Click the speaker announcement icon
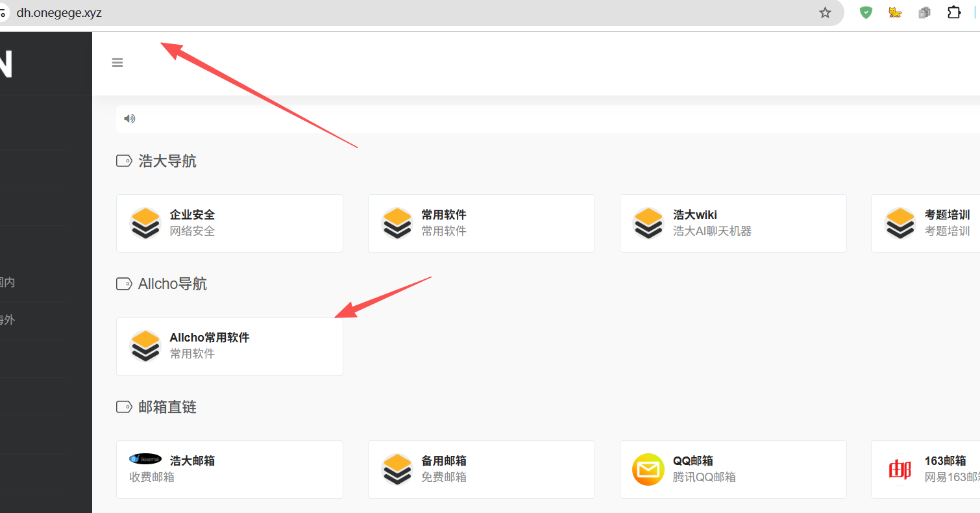This screenshot has height=513, width=980. point(130,119)
